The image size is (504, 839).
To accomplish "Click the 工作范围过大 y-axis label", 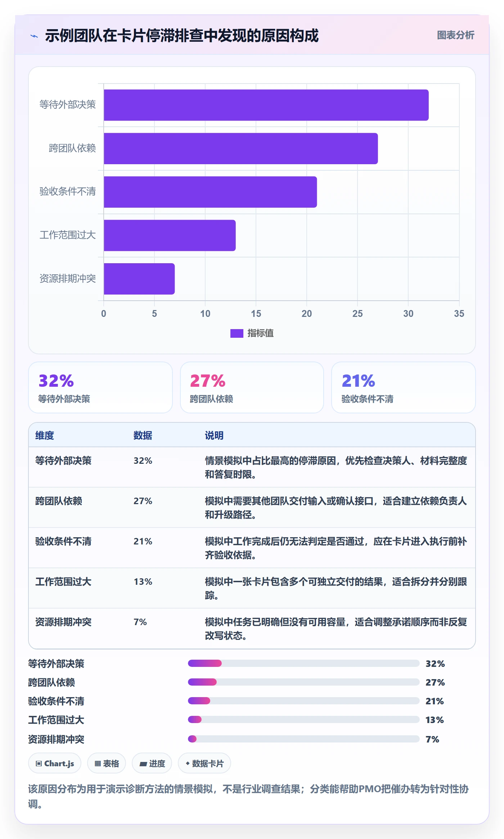I will 67,235.
